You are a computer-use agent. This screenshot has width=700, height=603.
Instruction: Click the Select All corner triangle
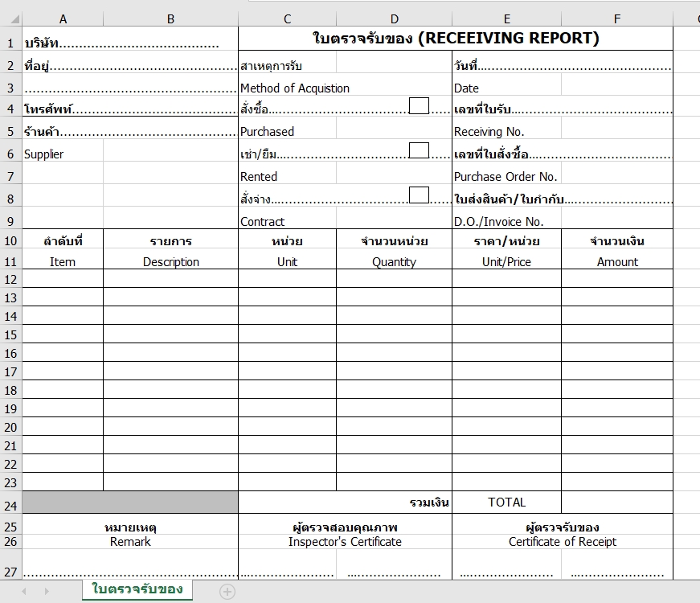click(15, 19)
